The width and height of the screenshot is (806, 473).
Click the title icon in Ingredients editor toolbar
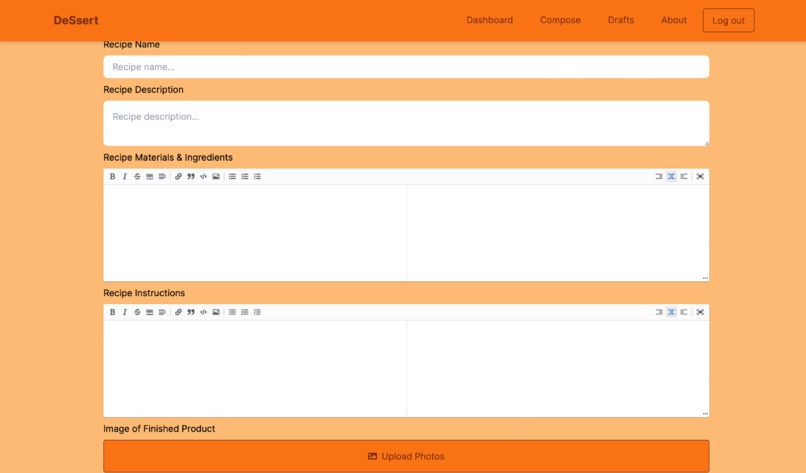point(162,176)
